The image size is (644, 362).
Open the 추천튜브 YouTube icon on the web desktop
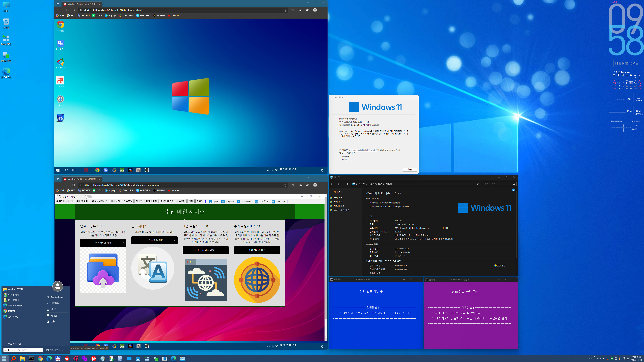[x=60, y=82]
